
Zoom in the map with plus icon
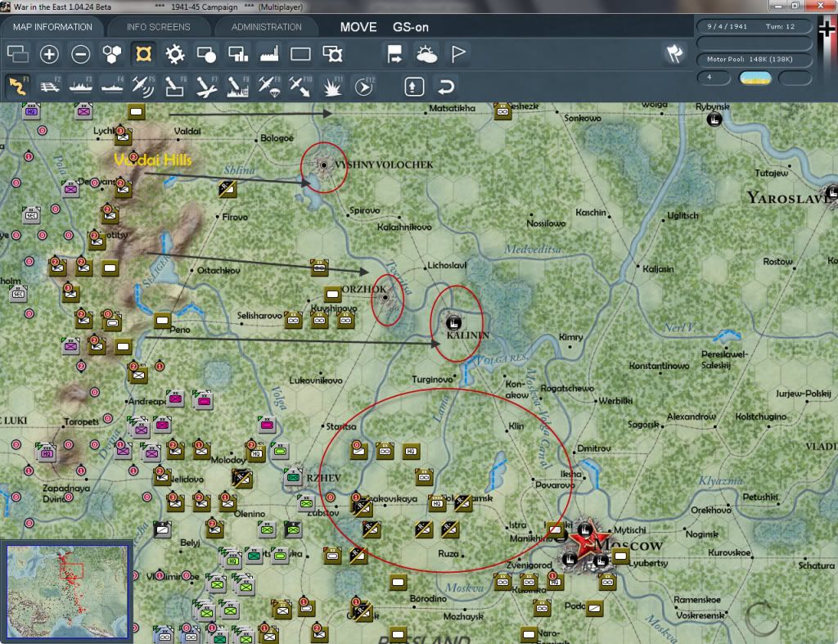pos(49,54)
